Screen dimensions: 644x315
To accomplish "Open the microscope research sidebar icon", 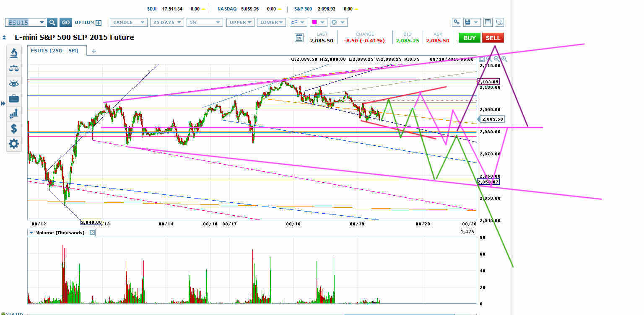I will point(14,53).
